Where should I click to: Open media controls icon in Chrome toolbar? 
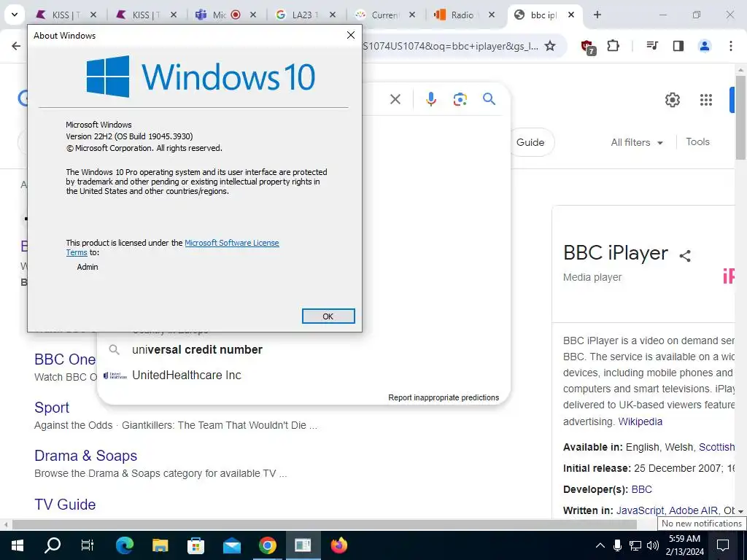[x=652, y=46]
